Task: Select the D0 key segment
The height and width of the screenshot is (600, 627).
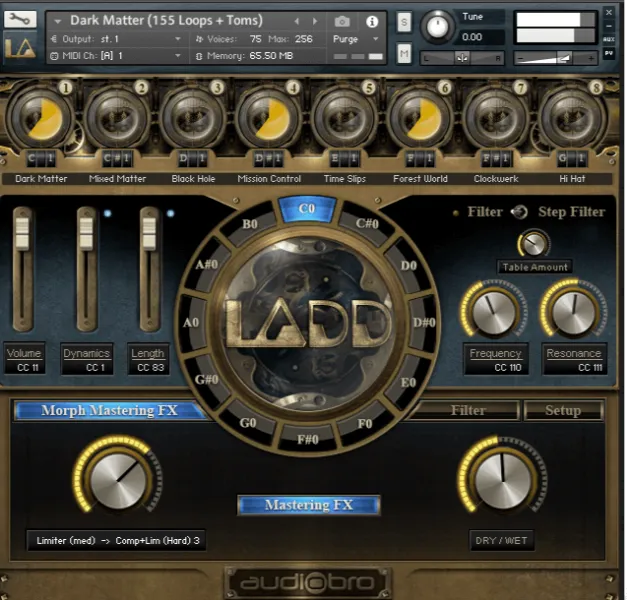Action: [x=409, y=265]
